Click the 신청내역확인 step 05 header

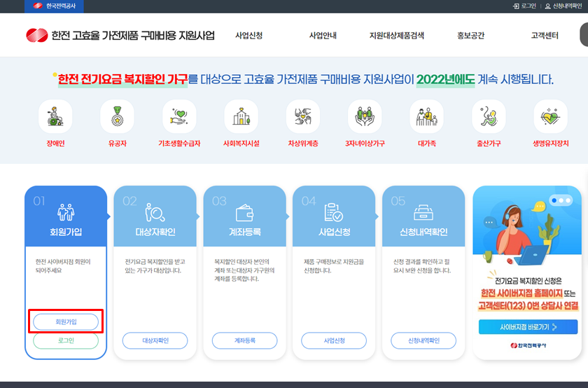click(423, 216)
